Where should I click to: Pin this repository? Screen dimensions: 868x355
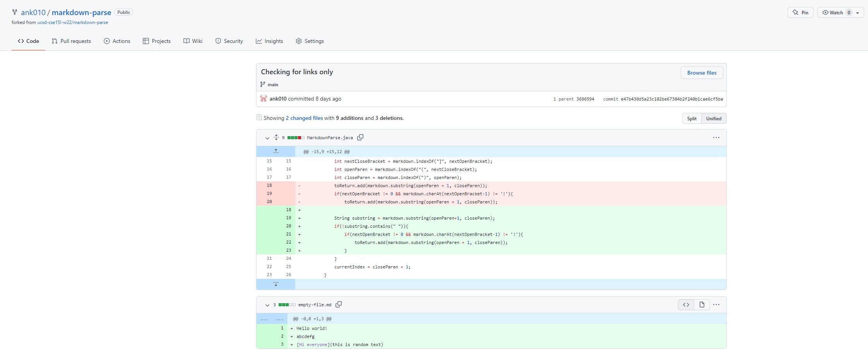click(800, 12)
